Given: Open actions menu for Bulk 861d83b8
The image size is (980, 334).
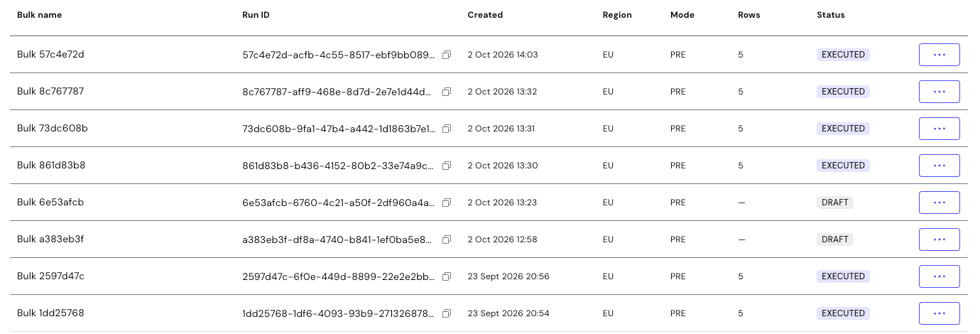Looking at the screenshot, I should click(x=939, y=166).
